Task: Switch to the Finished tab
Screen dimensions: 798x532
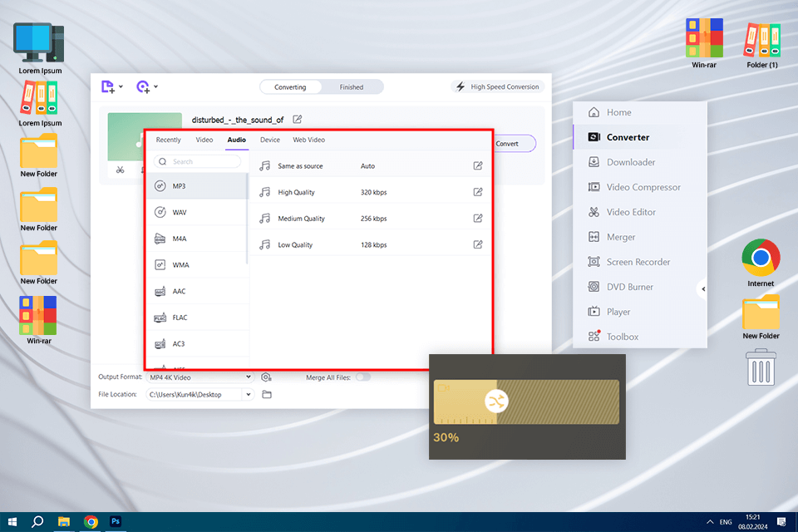Action: click(x=352, y=87)
